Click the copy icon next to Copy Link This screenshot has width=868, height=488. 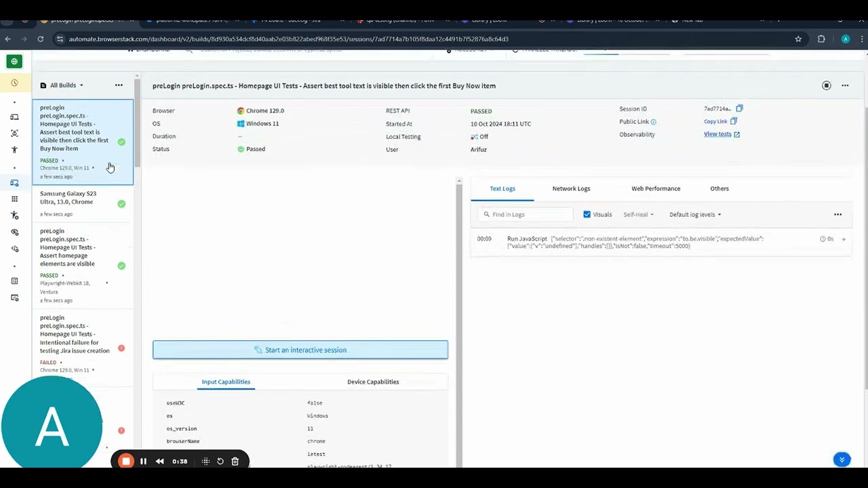(733, 121)
